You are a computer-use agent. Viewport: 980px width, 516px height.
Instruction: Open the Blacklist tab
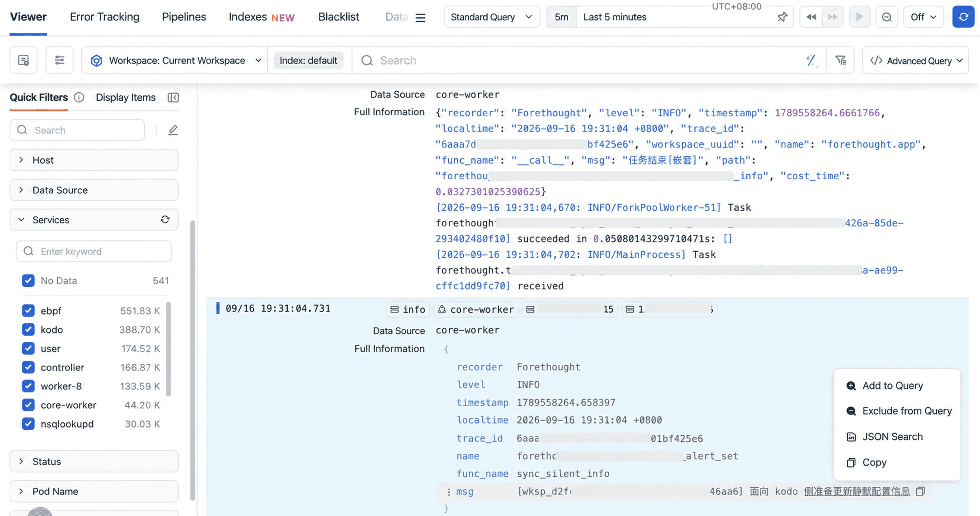coord(338,17)
